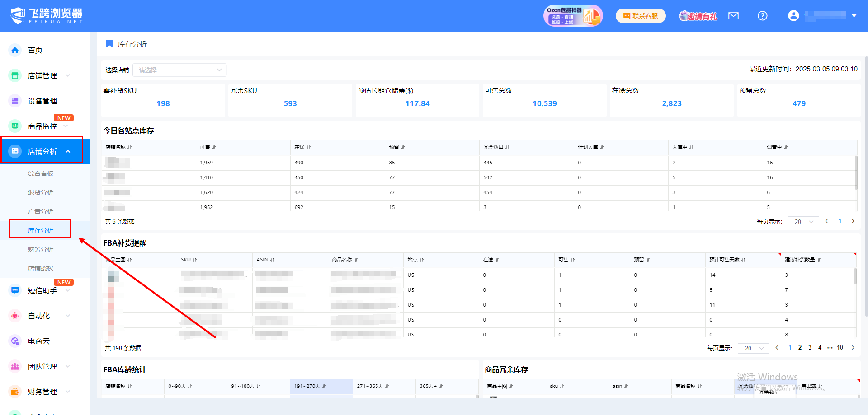The image size is (868, 415).
Task: Click the 电商云 sidebar icon
Action: click(15, 341)
